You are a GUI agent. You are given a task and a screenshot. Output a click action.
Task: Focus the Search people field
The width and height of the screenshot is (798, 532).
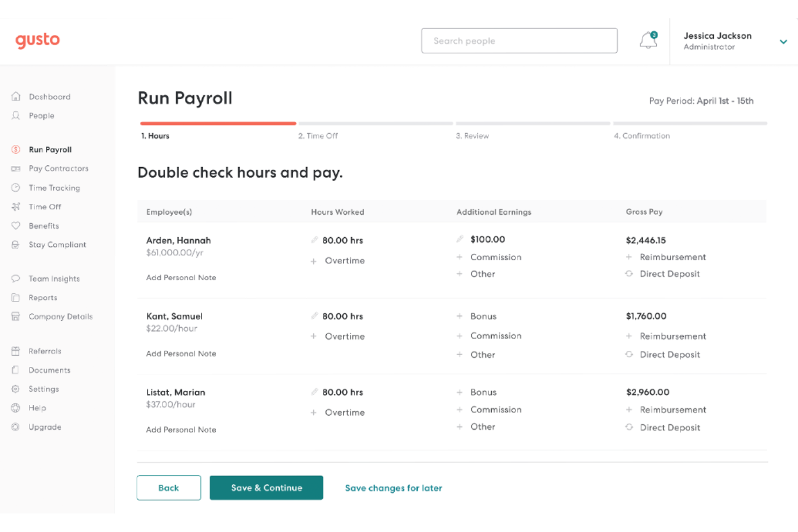[519, 41]
